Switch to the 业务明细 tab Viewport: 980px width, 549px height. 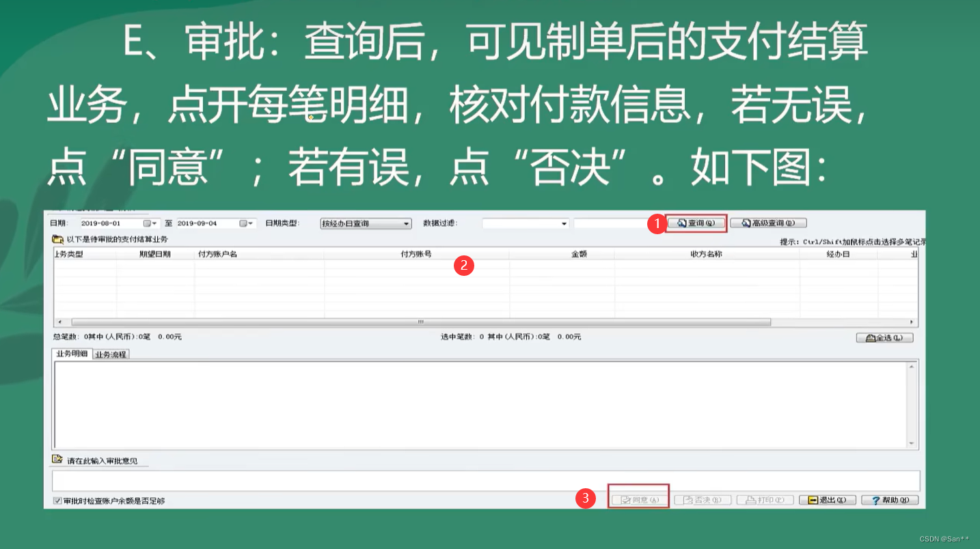pyautogui.click(x=72, y=354)
